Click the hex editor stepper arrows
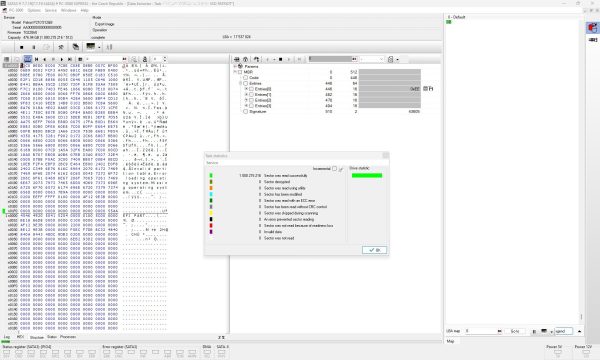This screenshot has height=360, width=600. 165,59
